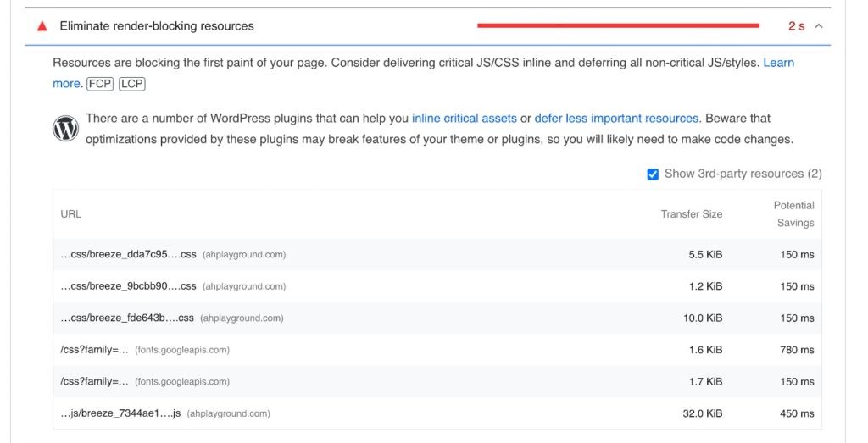Screen dimensions: 868x443
Task: Collapse the render-blocking resources audit chevron
Action: click(x=818, y=26)
